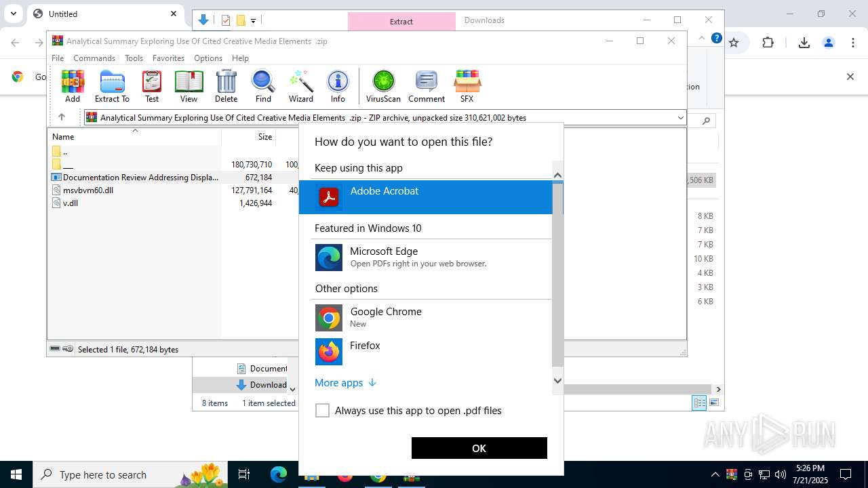868x488 pixels.
Task: Select Documents in Explorer navigation pane
Action: pyautogui.click(x=262, y=368)
